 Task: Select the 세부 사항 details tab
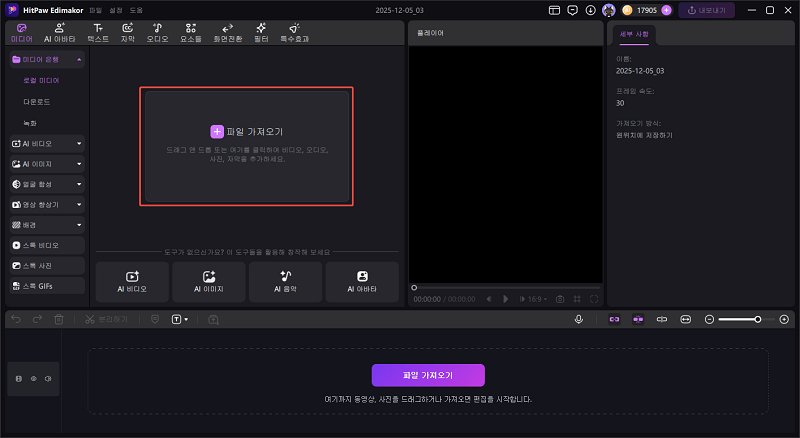pos(634,34)
